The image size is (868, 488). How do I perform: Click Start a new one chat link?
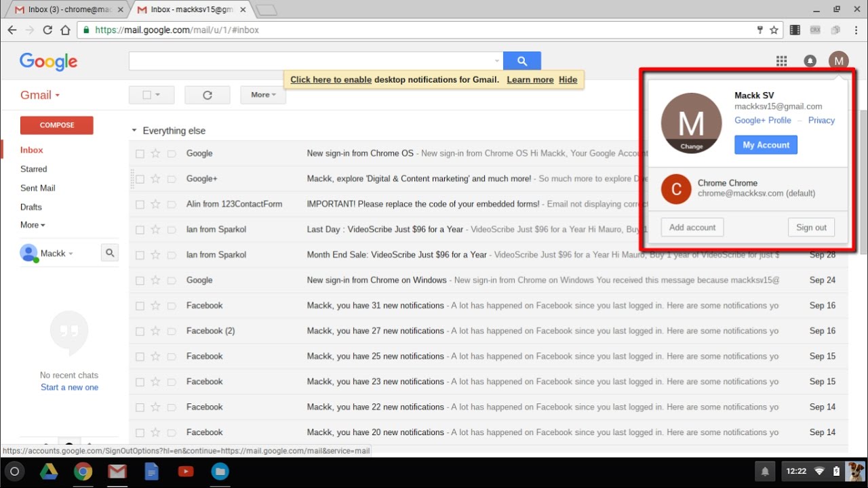[x=69, y=387]
